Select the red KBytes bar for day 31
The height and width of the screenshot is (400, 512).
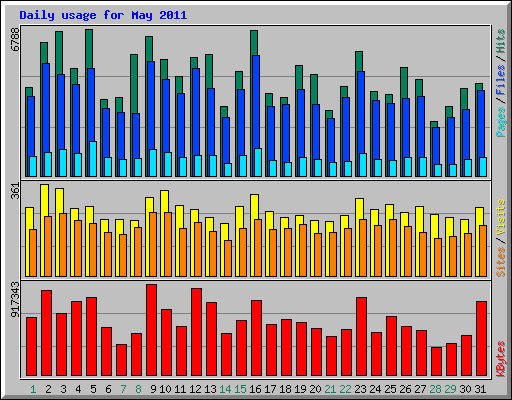pyautogui.click(x=482, y=339)
